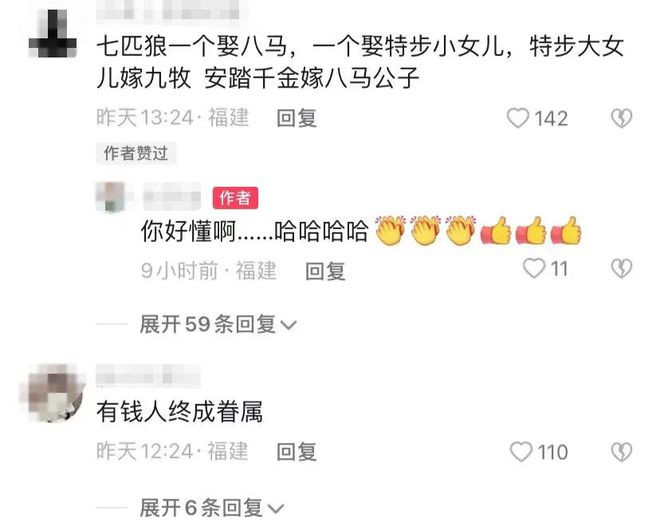Like the 有钱人终成眷属 comment
660x523 pixels.
(x=521, y=452)
